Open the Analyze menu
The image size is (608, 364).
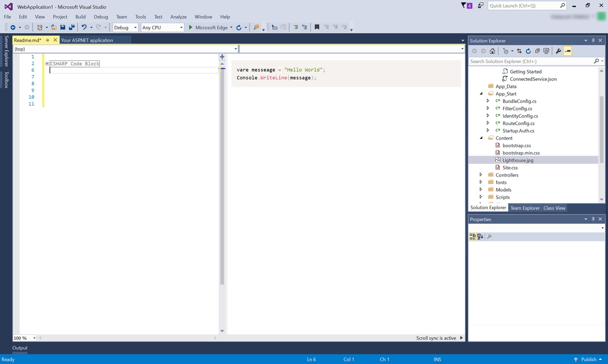coord(179,17)
